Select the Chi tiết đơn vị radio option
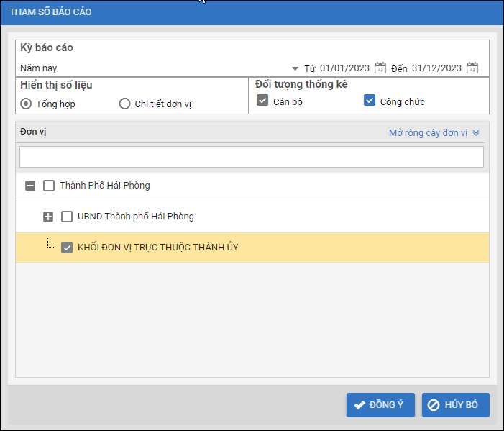This screenshot has height=431, width=504. (x=124, y=104)
